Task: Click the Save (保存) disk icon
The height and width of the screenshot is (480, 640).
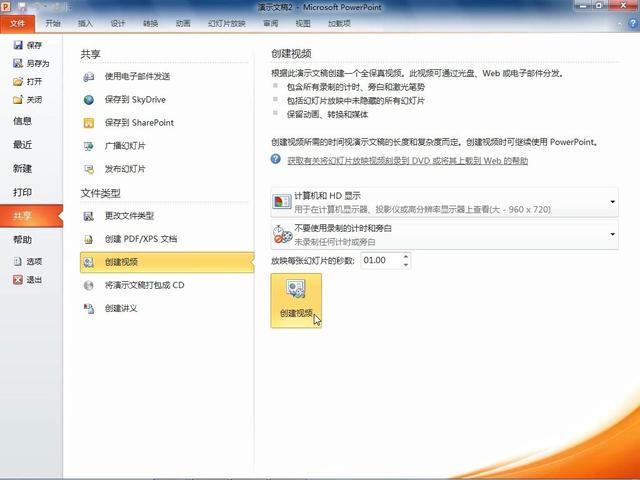Action: pos(18,45)
